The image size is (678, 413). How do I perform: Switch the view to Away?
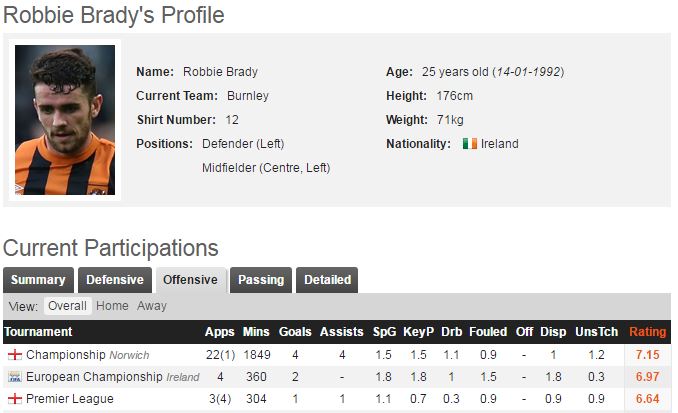(152, 306)
